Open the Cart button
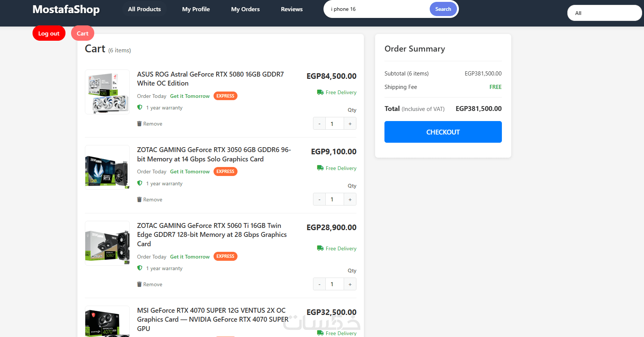Viewport: 644px width, 337px height. click(x=83, y=33)
